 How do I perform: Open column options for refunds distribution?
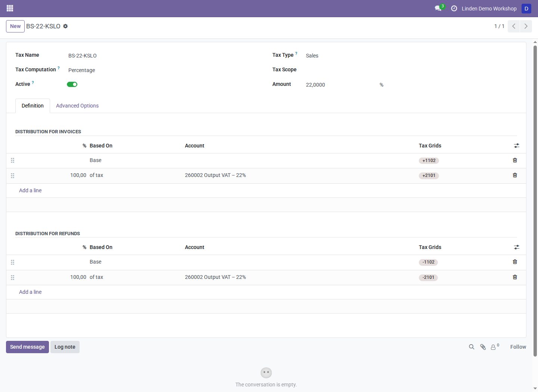[x=516, y=247]
